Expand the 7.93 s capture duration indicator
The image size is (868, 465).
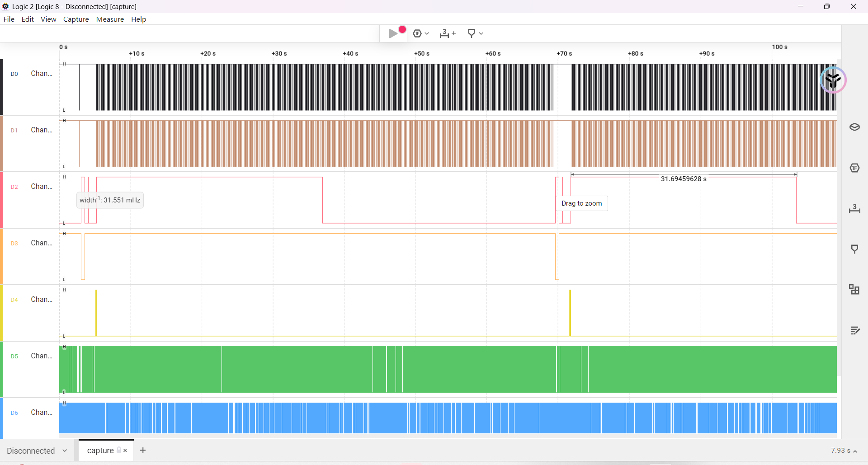point(844,451)
